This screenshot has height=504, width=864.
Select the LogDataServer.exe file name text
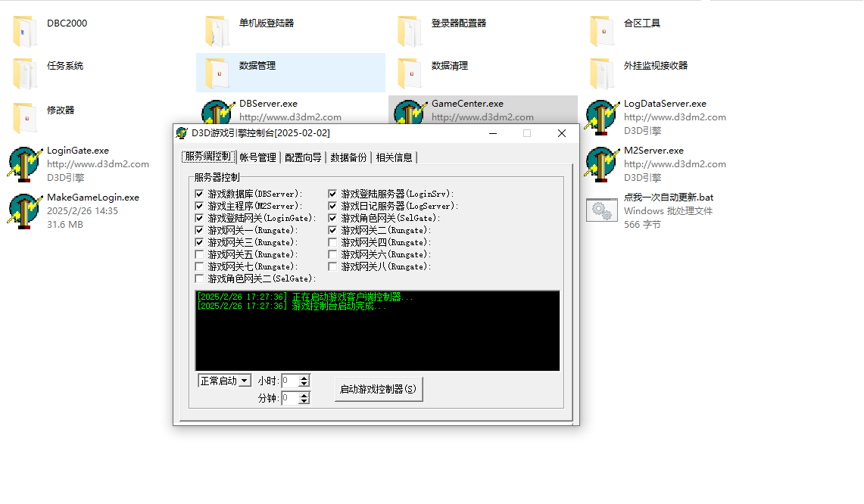point(665,104)
